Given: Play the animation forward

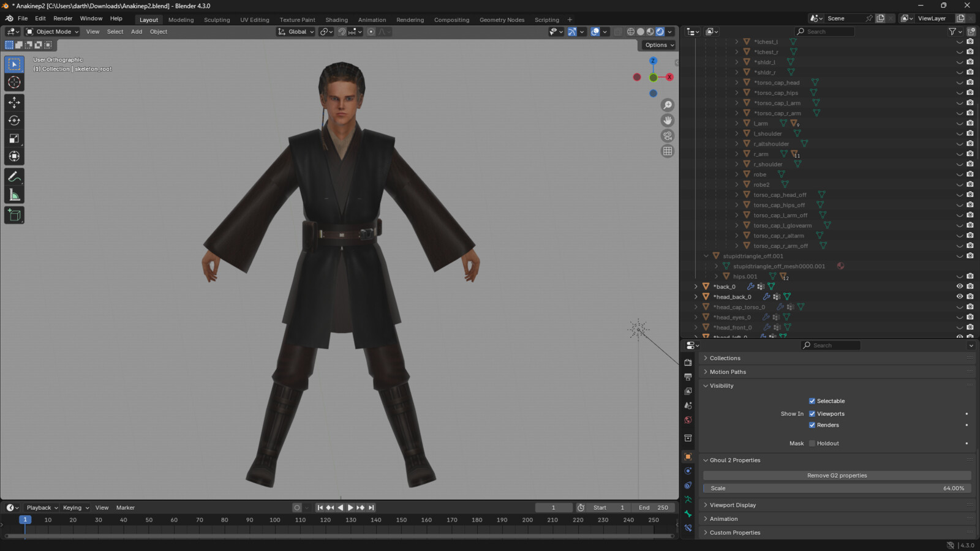Looking at the screenshot, I should point(350,508).
